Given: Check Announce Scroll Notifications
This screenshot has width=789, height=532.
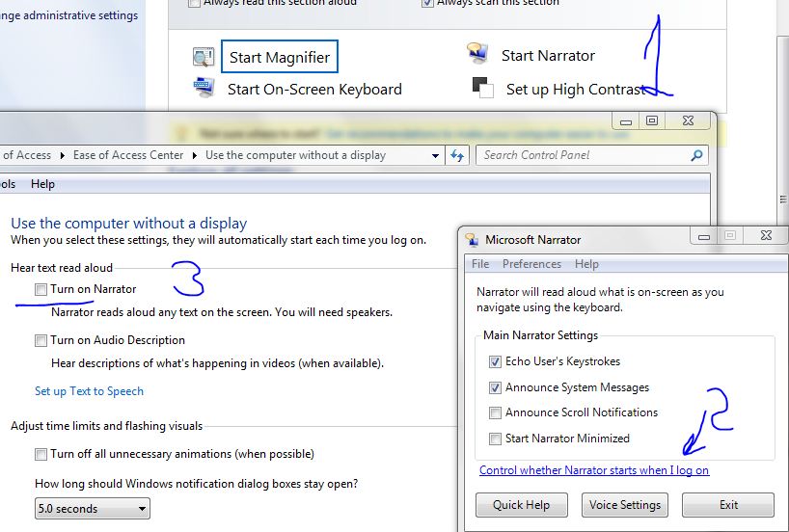Looking at the screenshot, I should pyautogui.click(x=495, y=412).
